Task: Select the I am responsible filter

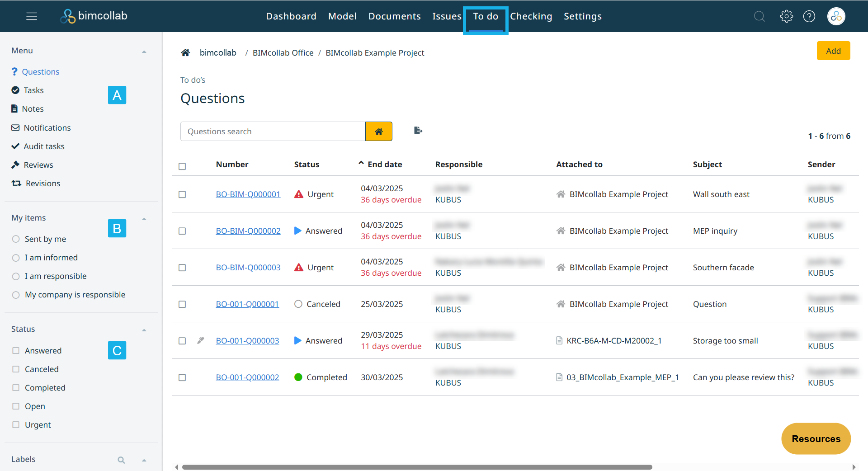Action: 16,276
